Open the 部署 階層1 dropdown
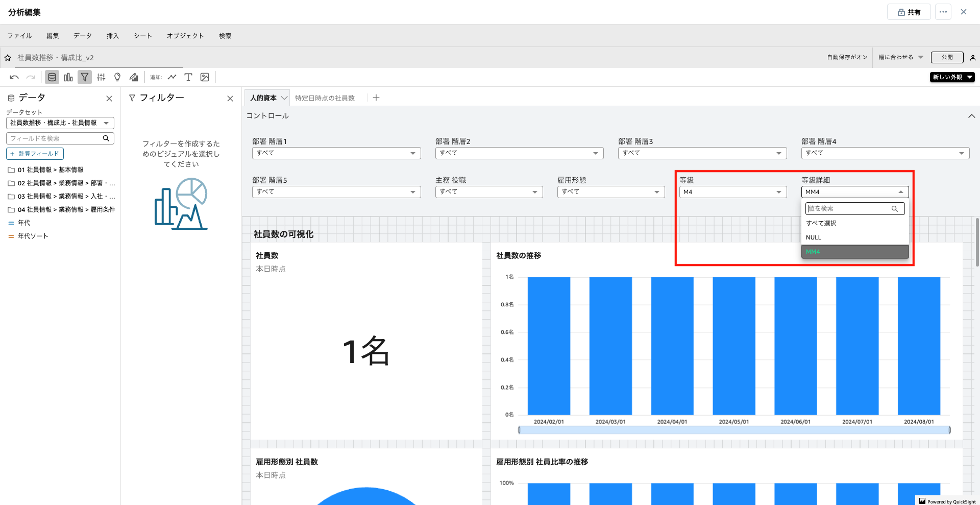The width and height of the screenshot is (980, 505). point(336,153)
